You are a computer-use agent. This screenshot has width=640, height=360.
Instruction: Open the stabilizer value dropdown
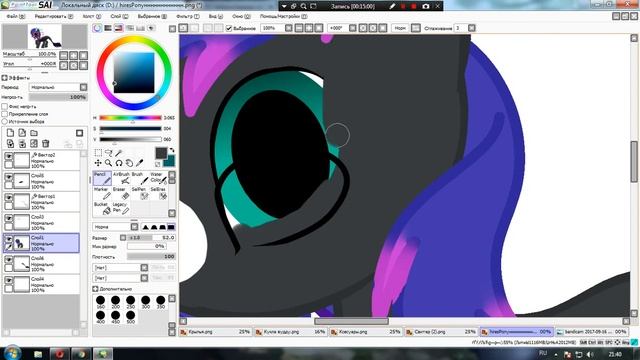click(x=471, y=28)
